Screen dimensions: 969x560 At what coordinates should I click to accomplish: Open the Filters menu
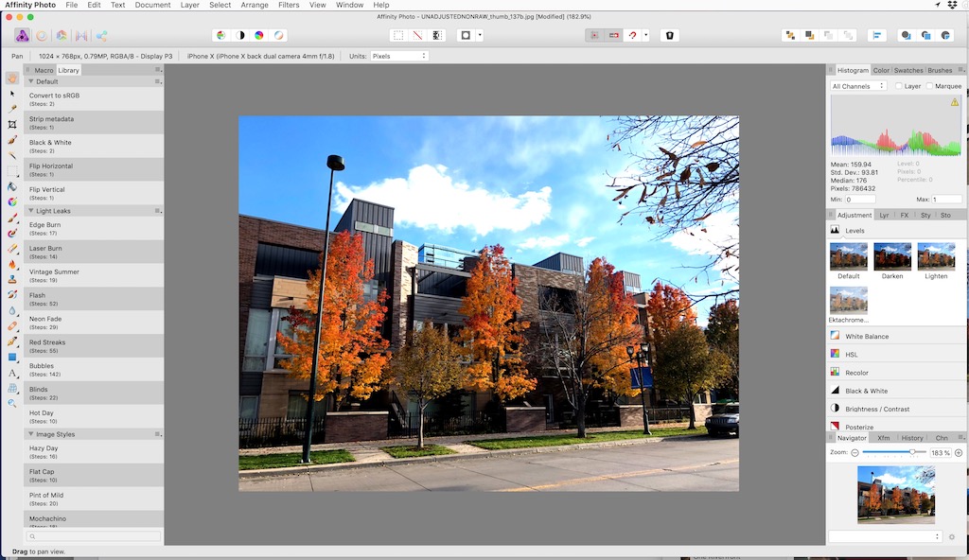(289, 5)
